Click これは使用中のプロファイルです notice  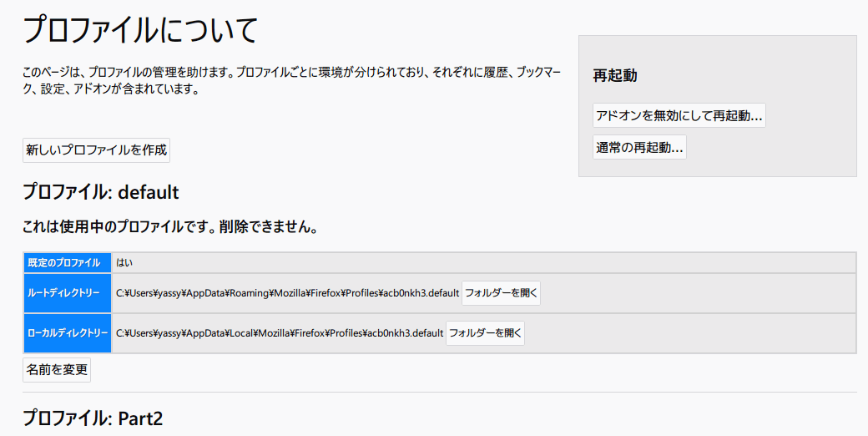coord(170,226)
